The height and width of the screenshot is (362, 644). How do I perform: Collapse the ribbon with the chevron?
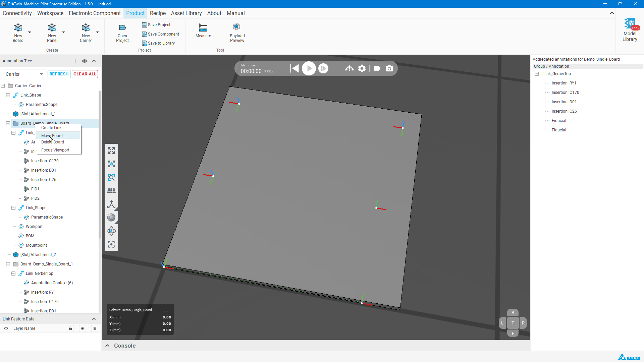pyautogui.click(x=612, y=13)
